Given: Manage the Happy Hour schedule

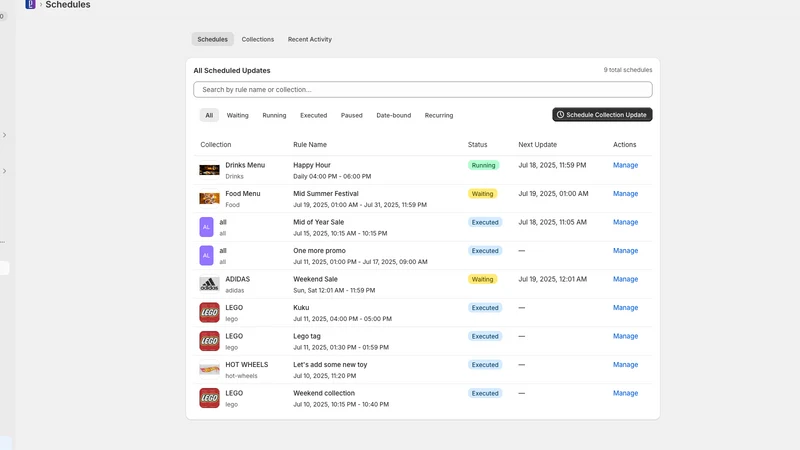Looking at the screenshot, I should click(x=626, y=165).
